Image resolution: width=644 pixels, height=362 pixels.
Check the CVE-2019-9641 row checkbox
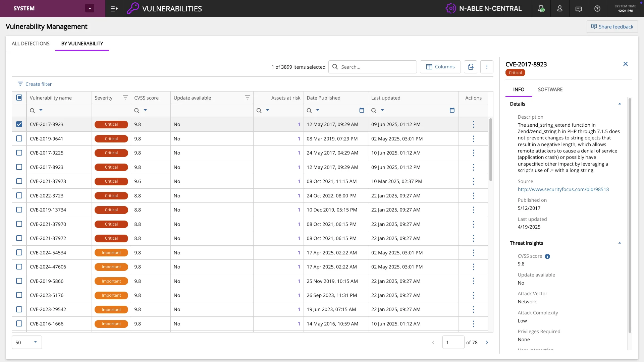19,139
